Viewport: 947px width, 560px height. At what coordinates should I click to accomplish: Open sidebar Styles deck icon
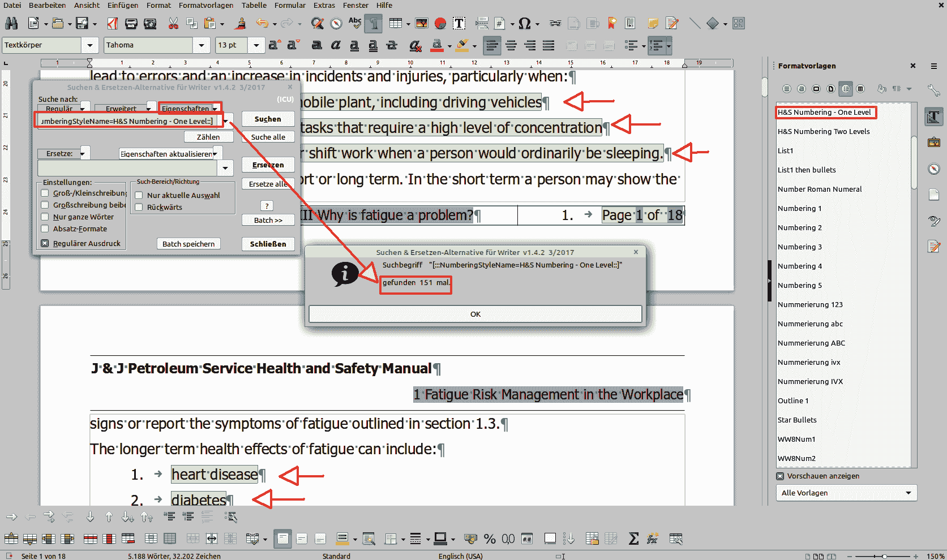point(934,117)
